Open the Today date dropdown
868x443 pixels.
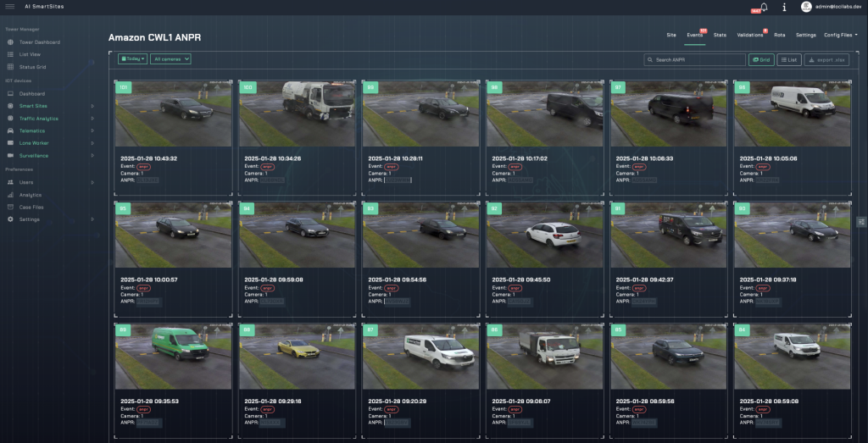(132, 59)
